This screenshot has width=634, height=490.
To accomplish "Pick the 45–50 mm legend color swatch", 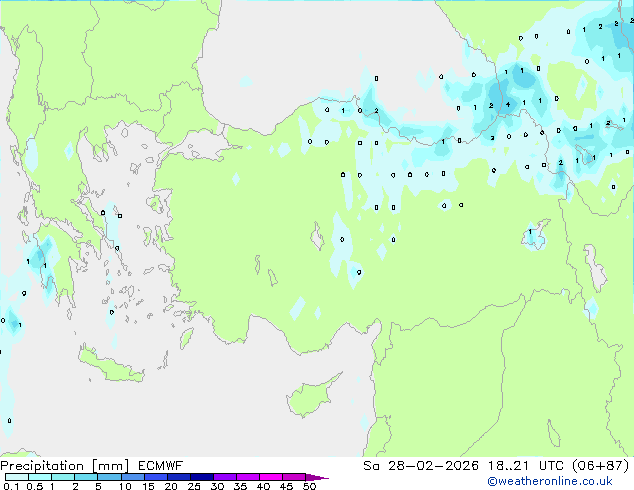I will pyautogui.click(x=294, y=477).
